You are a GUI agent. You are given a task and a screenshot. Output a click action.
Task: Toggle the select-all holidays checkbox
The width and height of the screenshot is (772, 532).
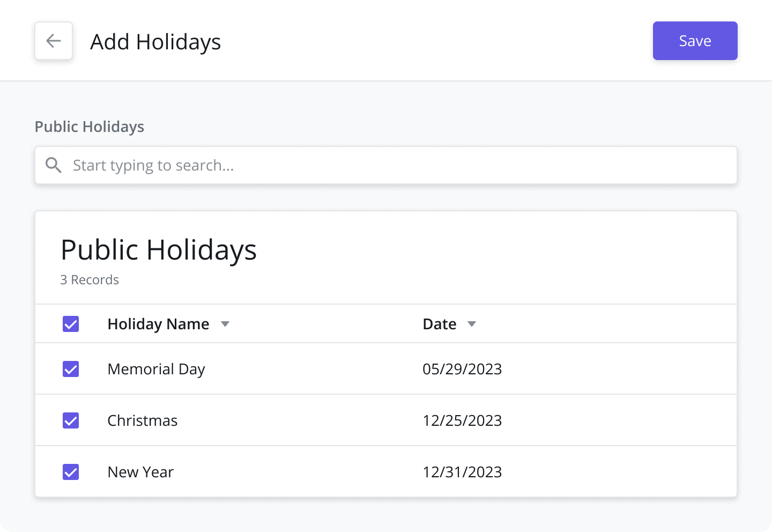click(71, 324)
